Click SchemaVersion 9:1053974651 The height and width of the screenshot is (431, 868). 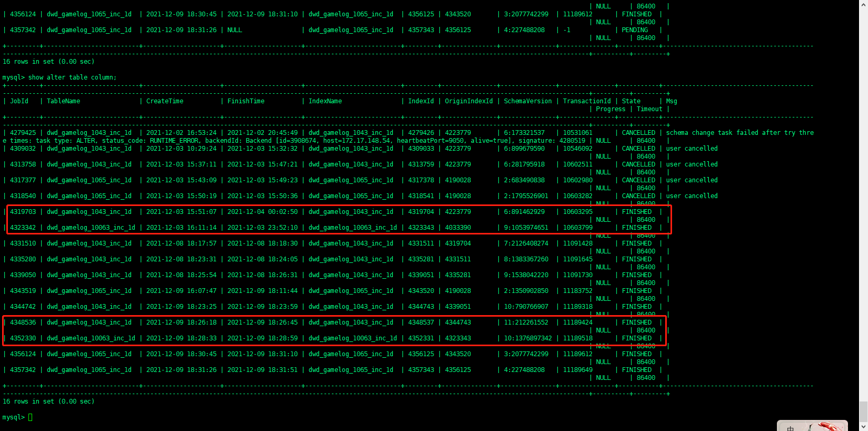pyautogui.click(x=526, y=228)
